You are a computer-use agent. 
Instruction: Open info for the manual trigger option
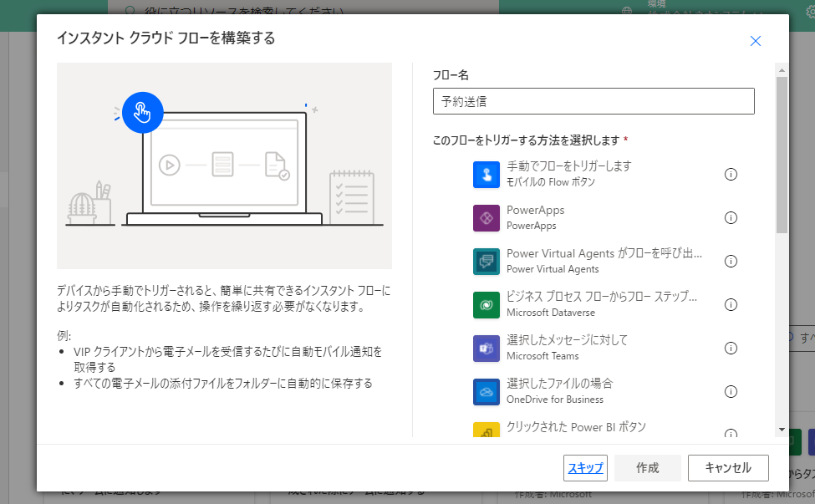pos(731,174)
